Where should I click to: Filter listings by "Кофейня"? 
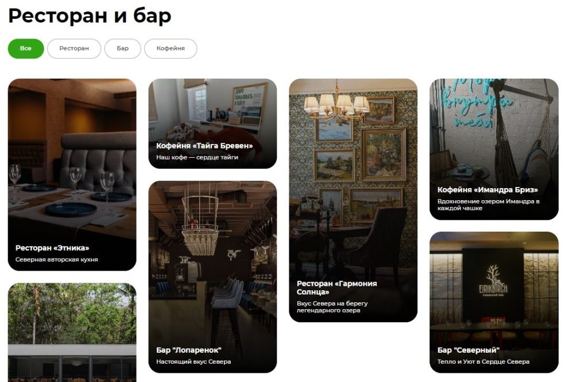(171, 49)
